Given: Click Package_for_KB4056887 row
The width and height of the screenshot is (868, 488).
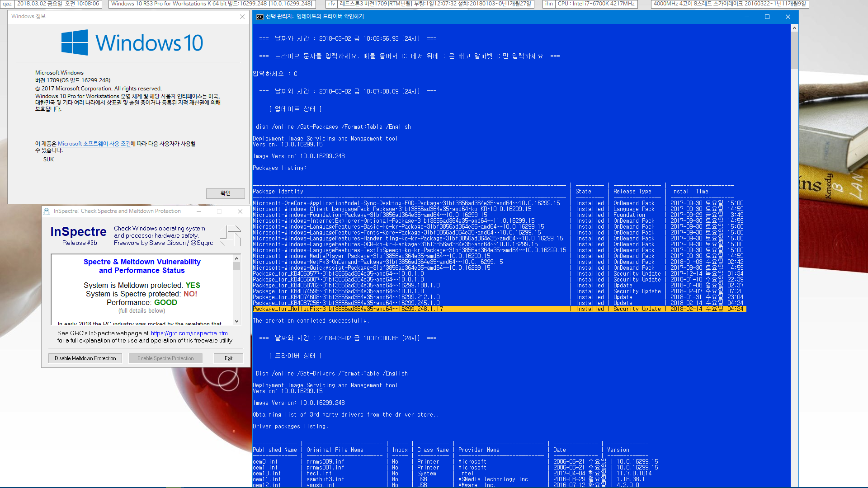Looking at the screenshot, I should coord(498,280).
